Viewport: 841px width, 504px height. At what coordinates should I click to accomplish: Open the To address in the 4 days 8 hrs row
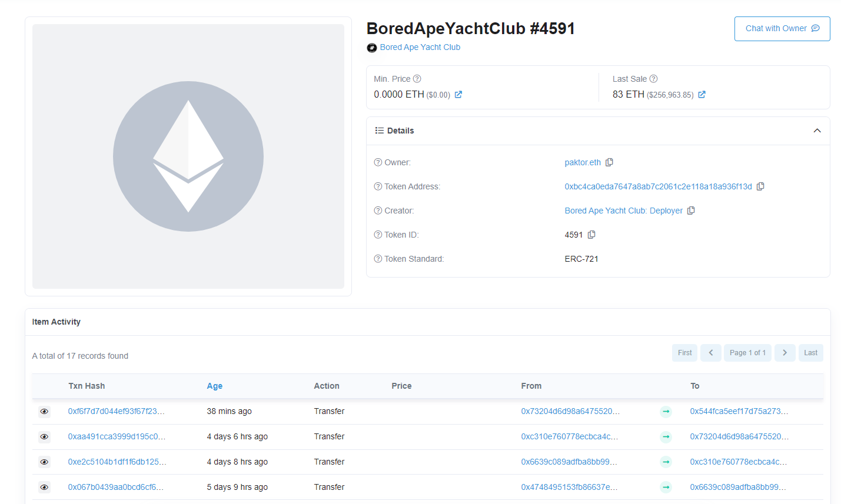pyautogui.click(x=739, y=462)
